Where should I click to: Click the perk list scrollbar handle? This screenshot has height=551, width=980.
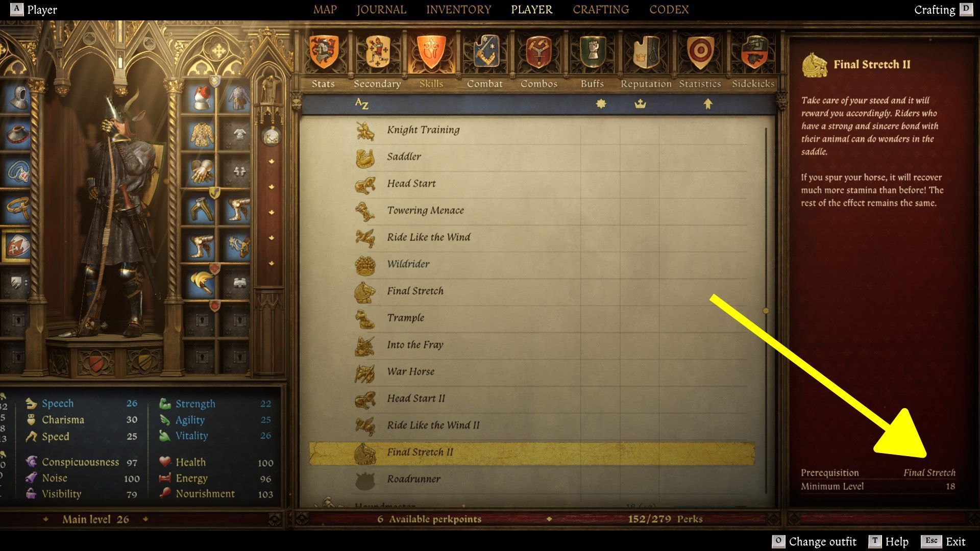click(x=766, y=310)
